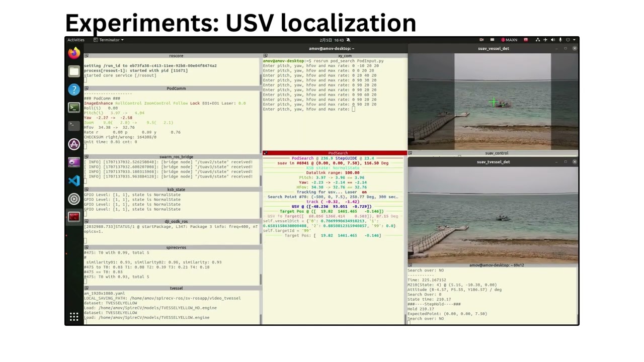Select the red PodSearch pane title bar
Screen dimensions: 644x362
click(x=335, y=153)
